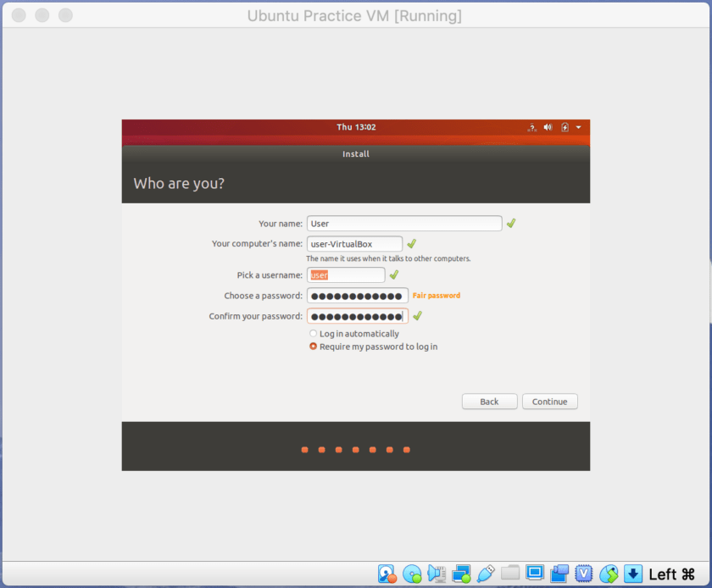Click the 'Fair password' strength text
This screenshot has height=588, width=712.
[x=437, y=296]
